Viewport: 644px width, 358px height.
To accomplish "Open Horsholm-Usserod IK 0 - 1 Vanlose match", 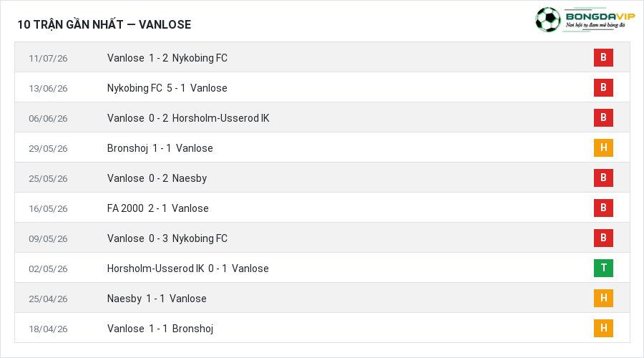I will click(x=187, y=268).
